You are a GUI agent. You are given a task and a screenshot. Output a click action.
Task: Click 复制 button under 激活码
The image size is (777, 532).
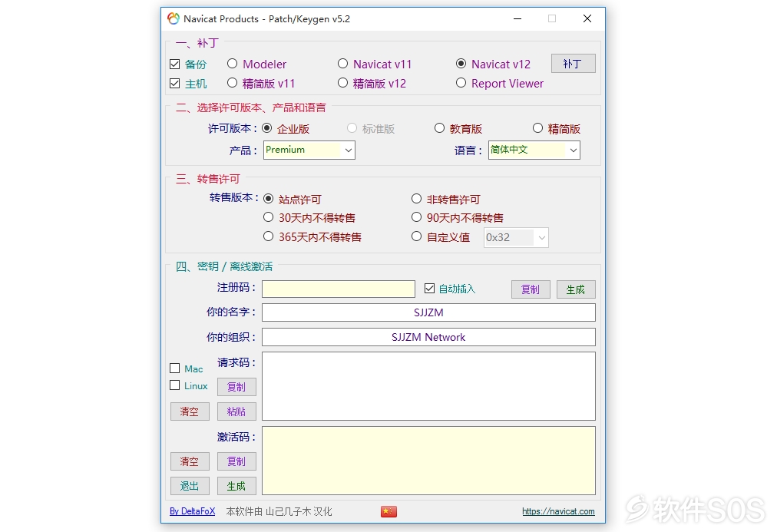click(x=236, y=461)
